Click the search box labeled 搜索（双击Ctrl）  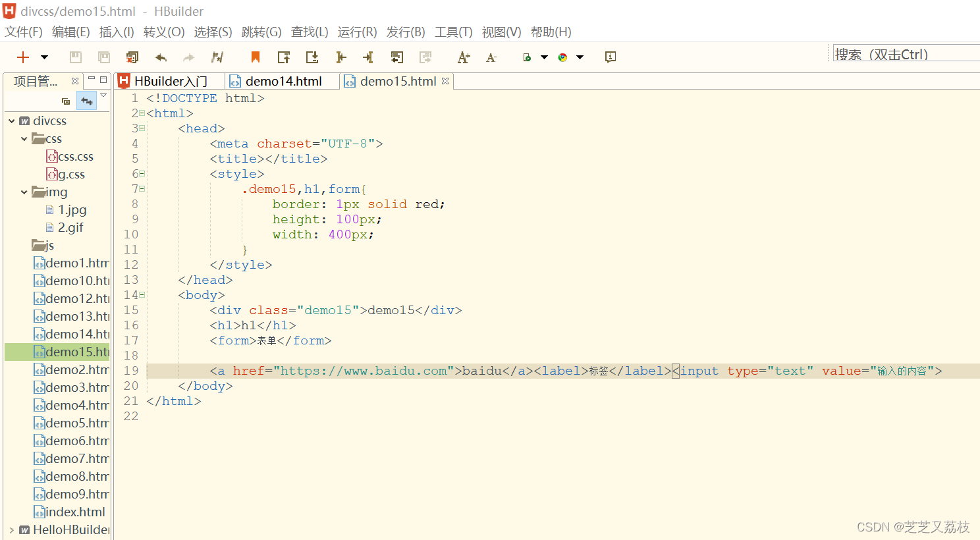click(x=906, y=54)
